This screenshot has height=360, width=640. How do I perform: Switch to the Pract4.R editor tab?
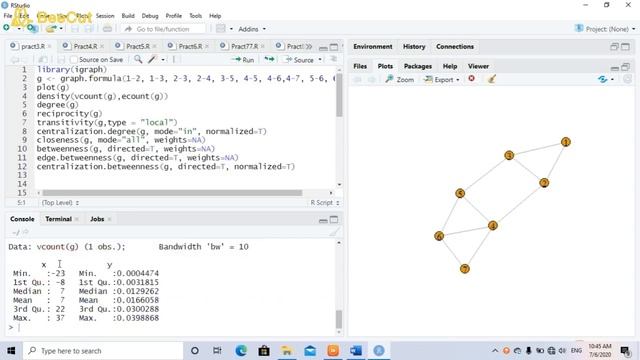[x=85, y=47]
